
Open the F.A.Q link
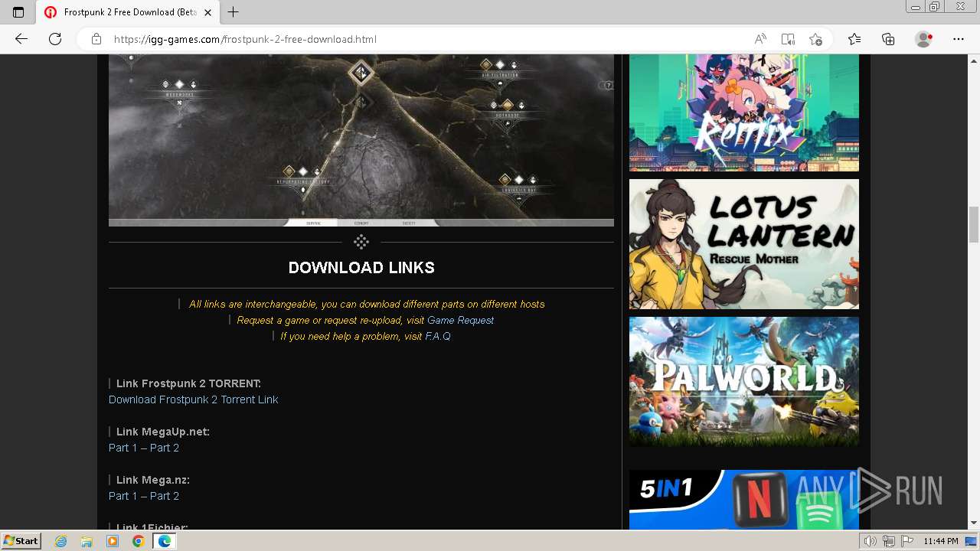(x=438, y=336)
